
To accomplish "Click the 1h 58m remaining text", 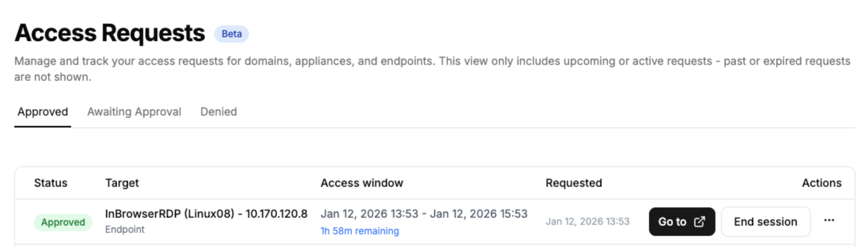I will coord(360,231).
